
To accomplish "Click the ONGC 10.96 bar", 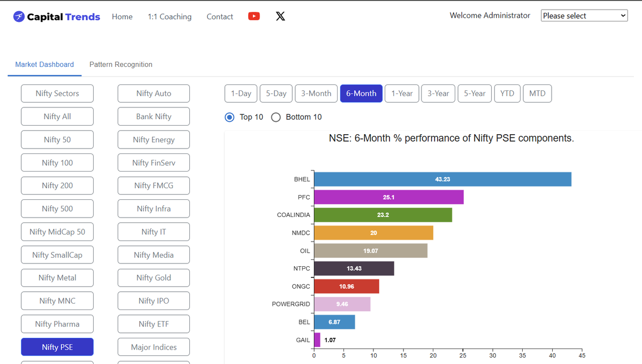I will pyautogui.click(x=347, y=286).
